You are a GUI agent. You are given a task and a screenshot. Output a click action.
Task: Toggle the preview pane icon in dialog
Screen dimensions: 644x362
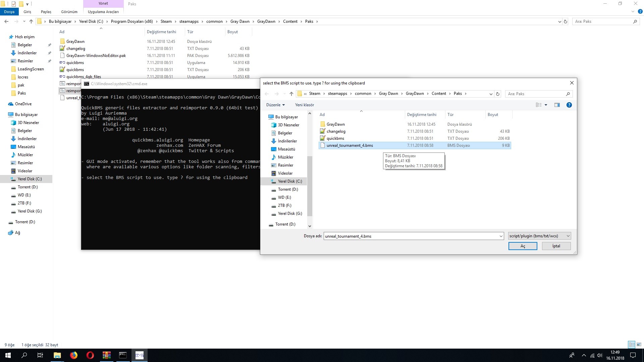(x=557, y=105)
